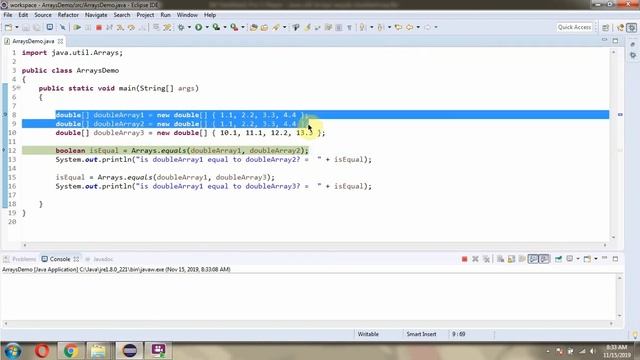Click Remove All Terminated Launches icon
Screen dimensions: 640x360
[486, 259]
